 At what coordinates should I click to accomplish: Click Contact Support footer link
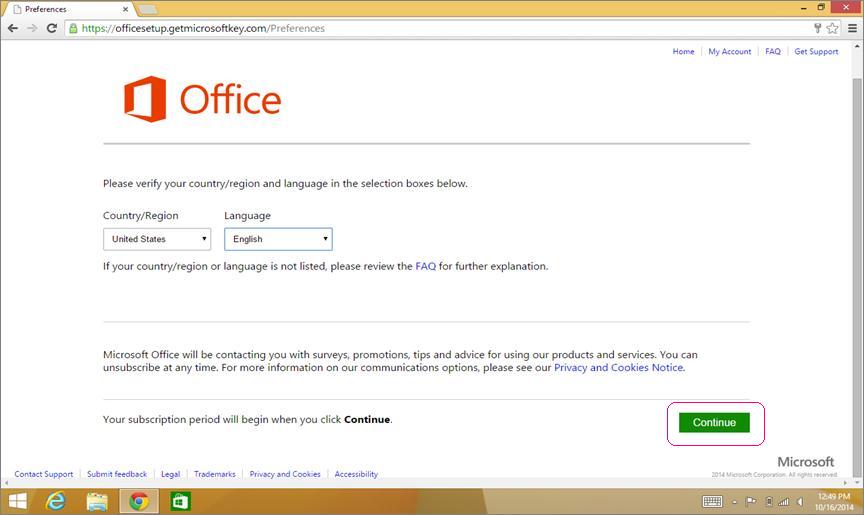44,474
